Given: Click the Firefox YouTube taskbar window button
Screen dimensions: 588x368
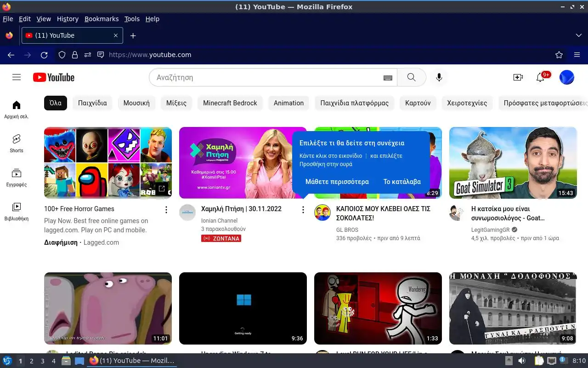Looking at the screenshot, I should tap(132, 361).
